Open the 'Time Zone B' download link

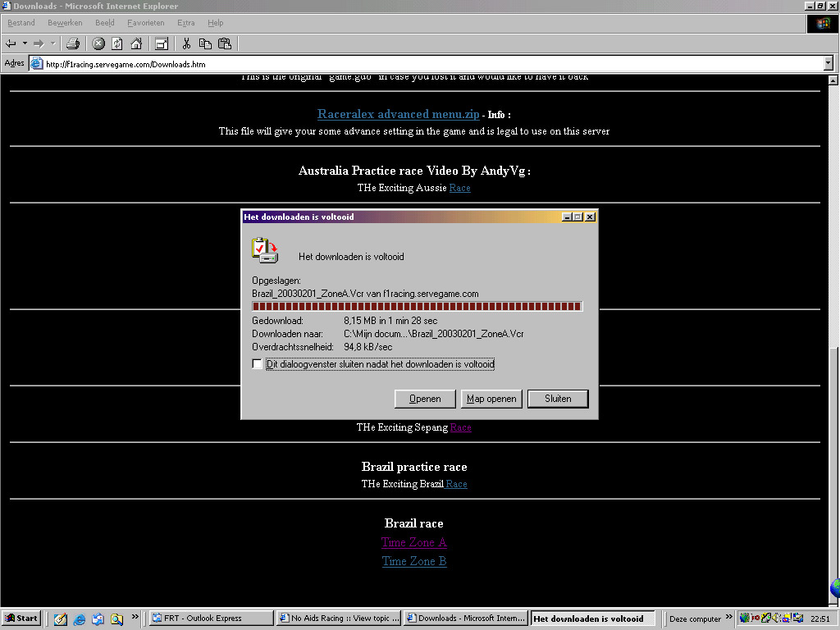(414, 561)
